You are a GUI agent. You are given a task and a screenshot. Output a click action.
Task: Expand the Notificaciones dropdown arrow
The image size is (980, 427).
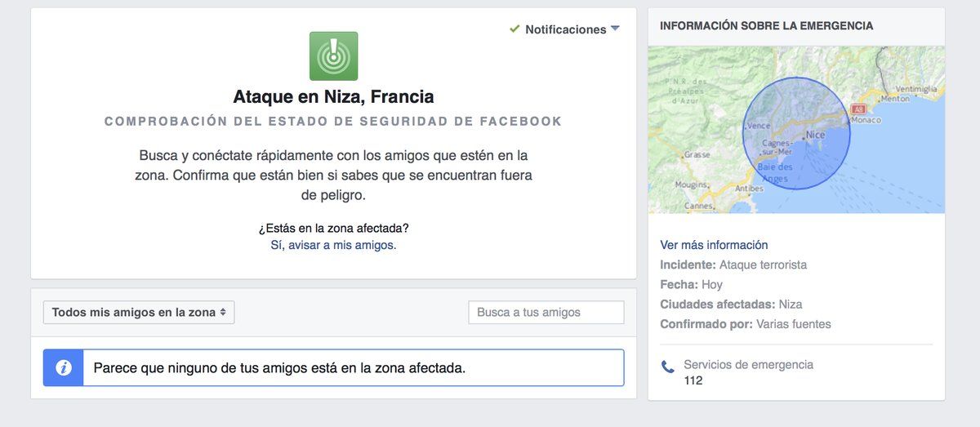(615, 29)
